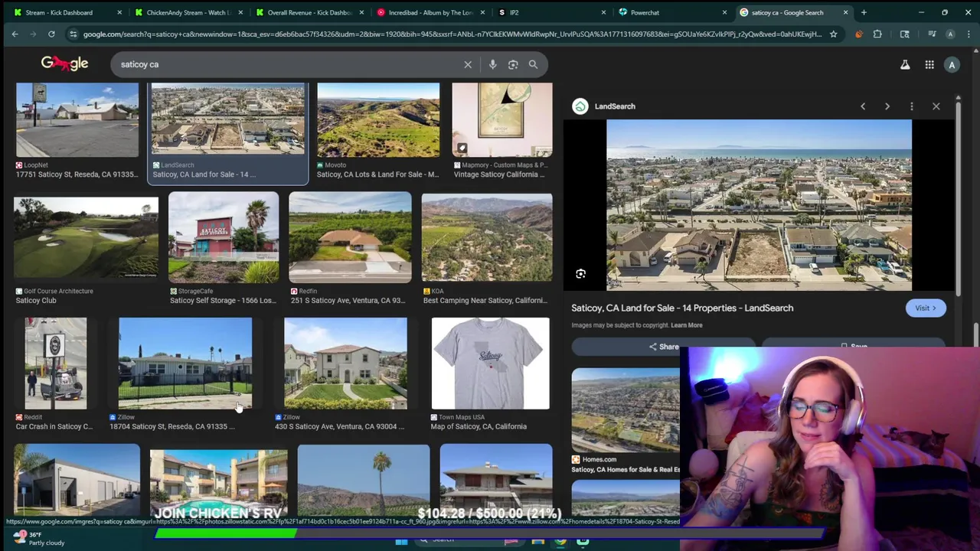Open Movoto lots and land thumbnail
980x551 pixels.
pyautogui.click(x=378, y=120)
